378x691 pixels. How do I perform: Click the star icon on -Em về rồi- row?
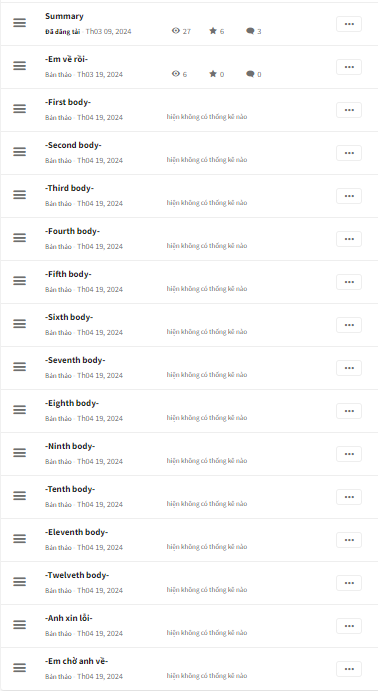click(213, 74)
